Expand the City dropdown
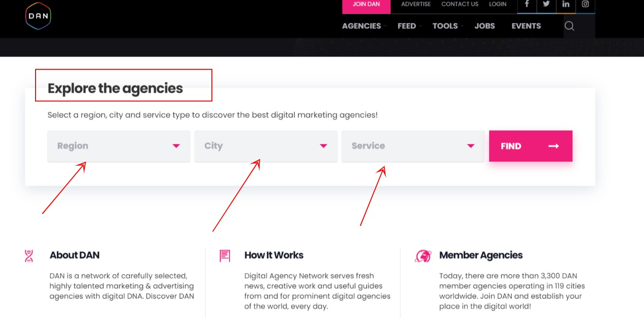Image resolution: width=644 pixels, height=318 pixels. (x=265, y=146)
